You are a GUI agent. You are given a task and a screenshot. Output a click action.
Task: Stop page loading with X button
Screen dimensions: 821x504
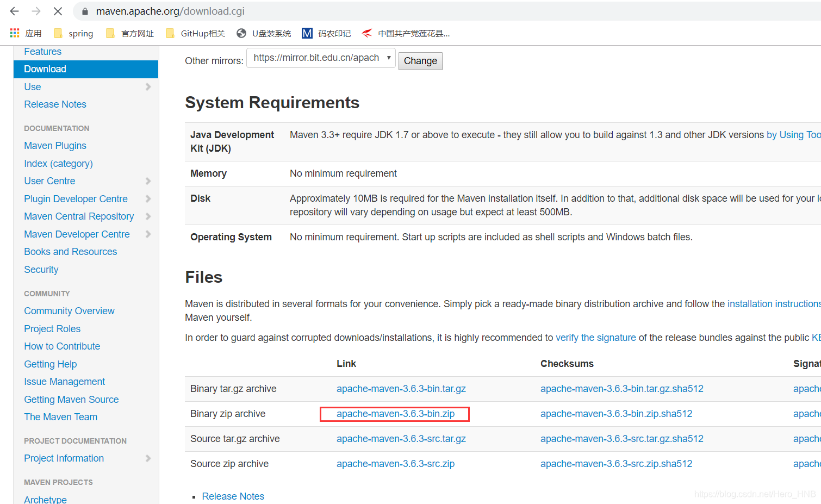[x=58, y=11]
